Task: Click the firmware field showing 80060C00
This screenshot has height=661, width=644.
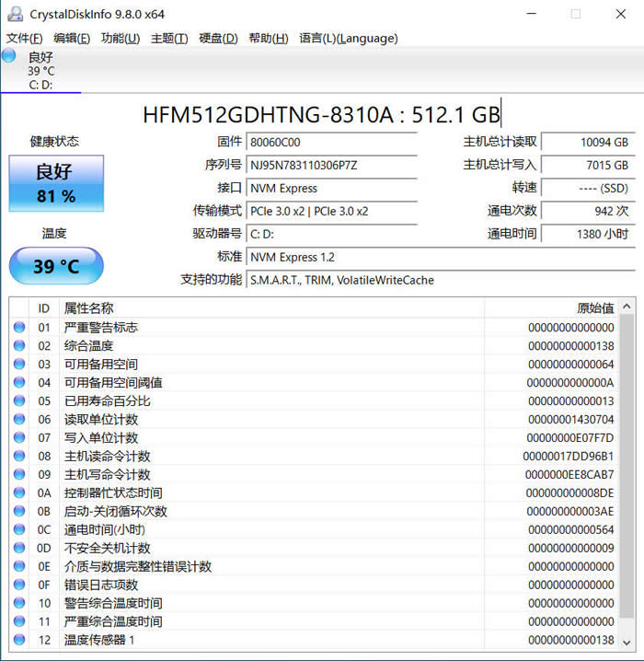Action: point(331,142)
